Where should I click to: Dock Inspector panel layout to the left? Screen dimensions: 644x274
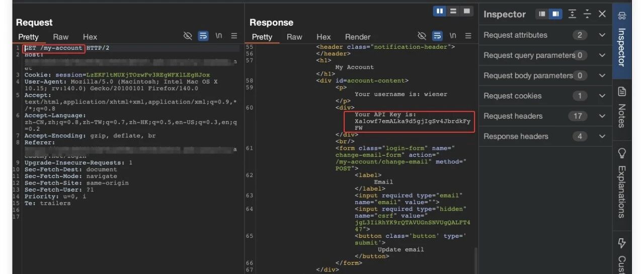pos(542,14)
